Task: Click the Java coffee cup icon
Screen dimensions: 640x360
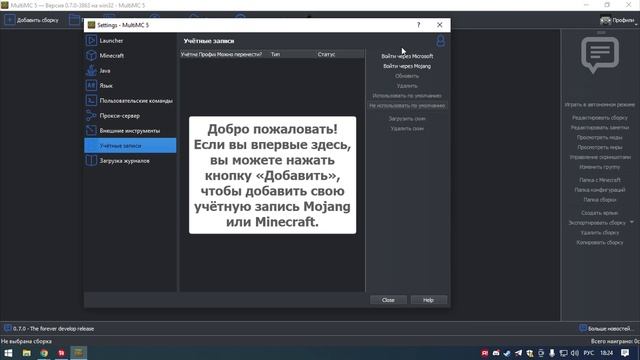Action: tap(91, 71)
